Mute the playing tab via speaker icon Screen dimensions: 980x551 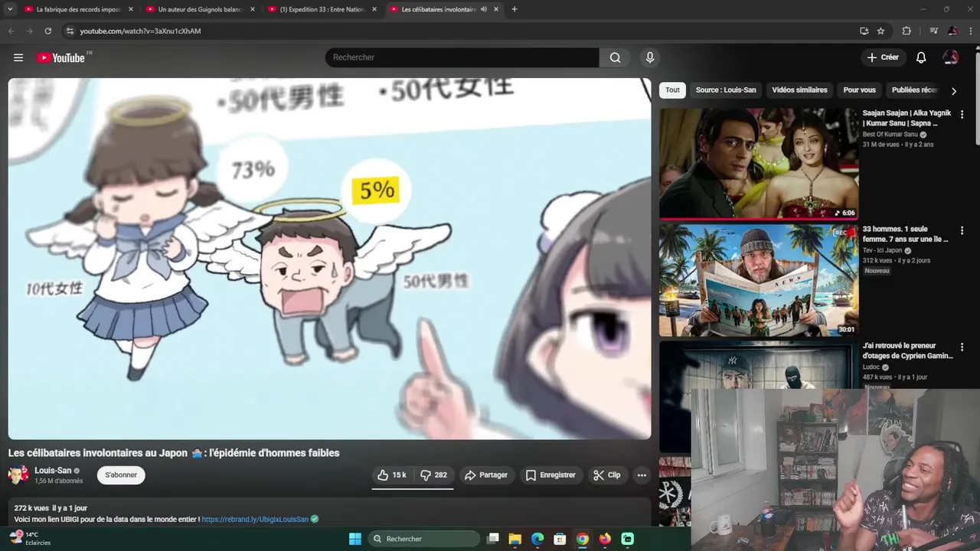pyautogui.click(x=483, y=9)
